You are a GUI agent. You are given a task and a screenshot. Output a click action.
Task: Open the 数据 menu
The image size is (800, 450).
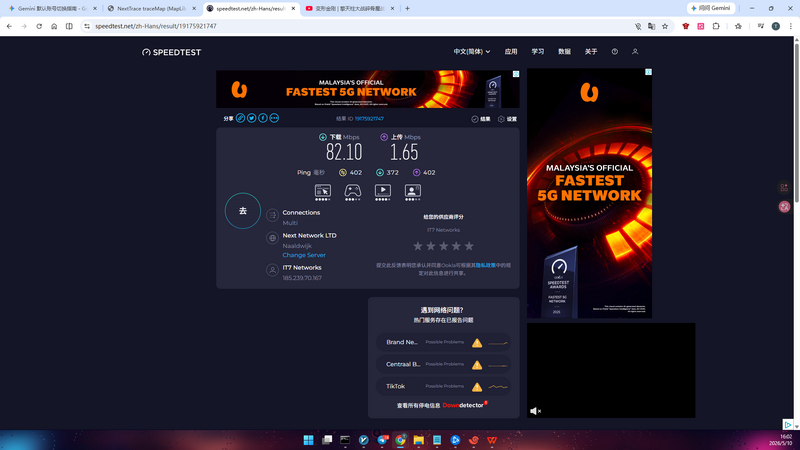pyautogui.click(x=564, y=52)
